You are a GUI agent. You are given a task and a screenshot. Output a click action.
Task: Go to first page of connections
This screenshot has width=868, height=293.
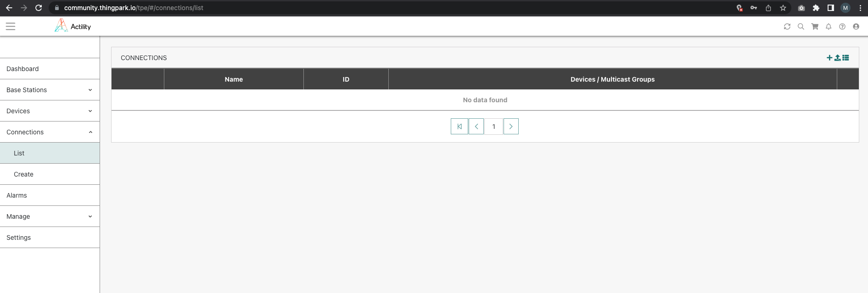click(x=459, y=127)
